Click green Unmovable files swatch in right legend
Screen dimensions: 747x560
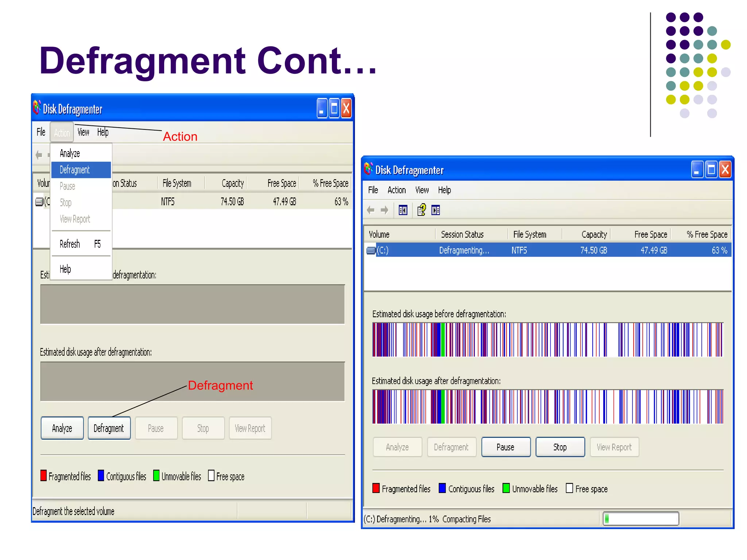tap(506, 488)
